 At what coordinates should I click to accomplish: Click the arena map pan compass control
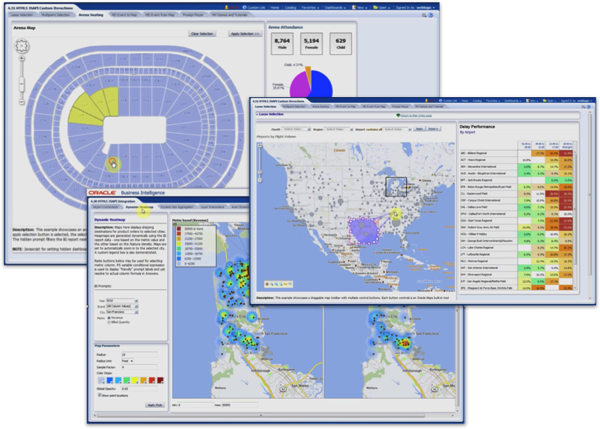[22, 46]
